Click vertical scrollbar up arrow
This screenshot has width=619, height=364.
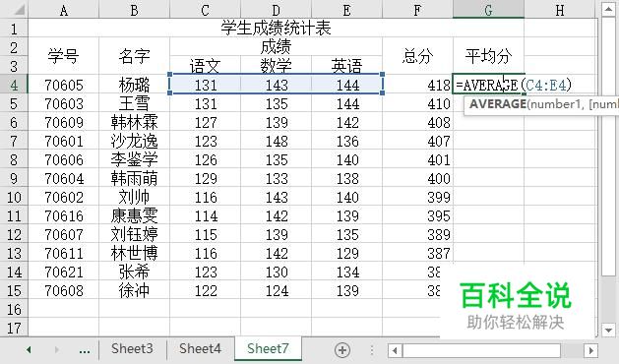click(608, 9)
